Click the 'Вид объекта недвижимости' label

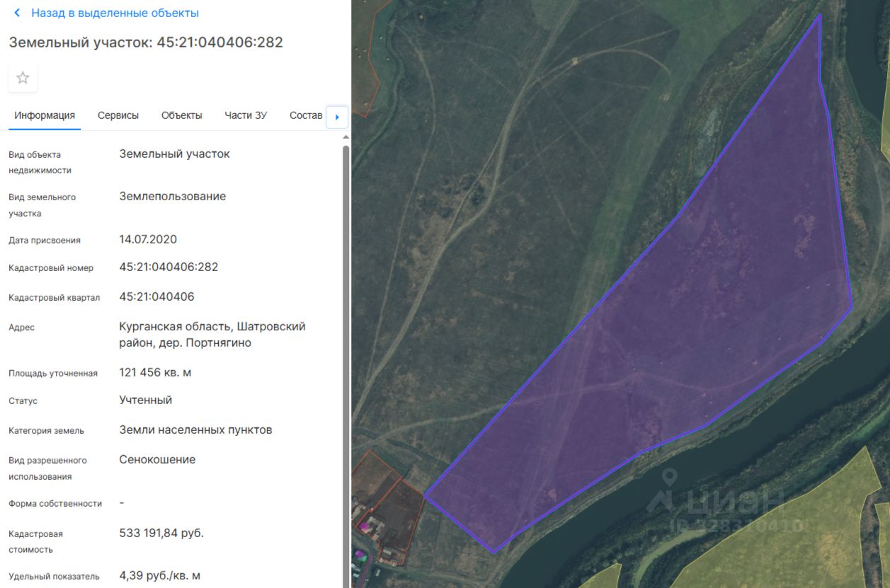point(40,162)
